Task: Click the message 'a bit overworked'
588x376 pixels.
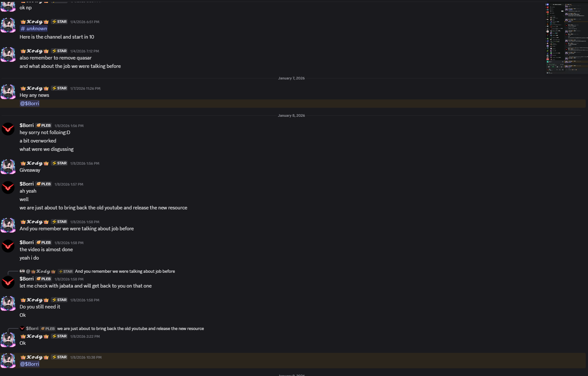Action: pos(38,141)
